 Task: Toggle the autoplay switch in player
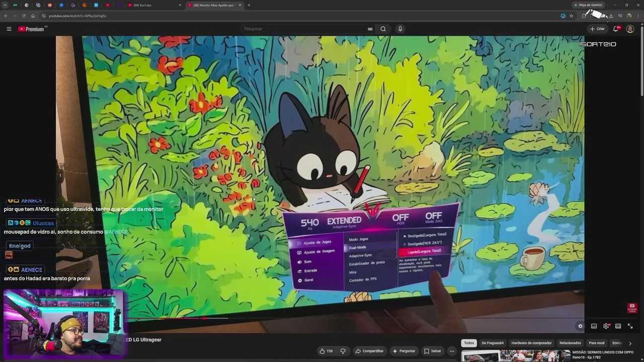pos(580,326)
